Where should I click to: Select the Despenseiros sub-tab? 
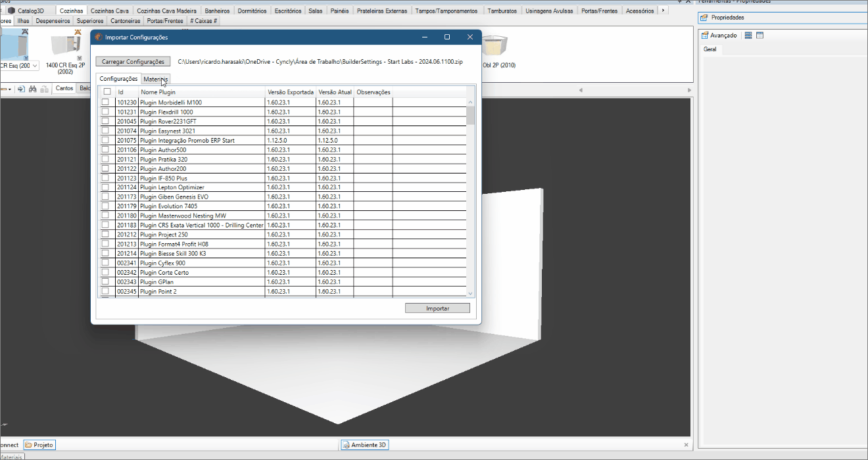(x=53, y=21)
